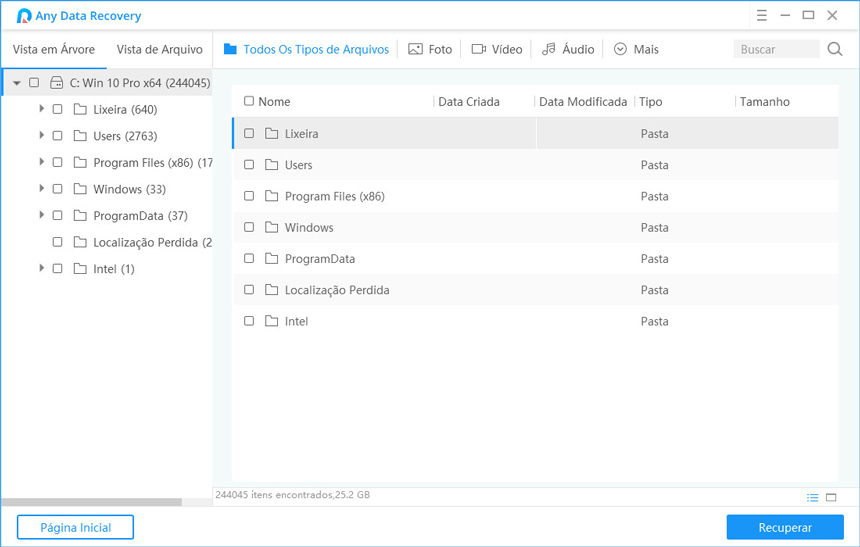Check the select-all Nome header checkbox
This screenshot has height=547, width=860.
point(249,101)
